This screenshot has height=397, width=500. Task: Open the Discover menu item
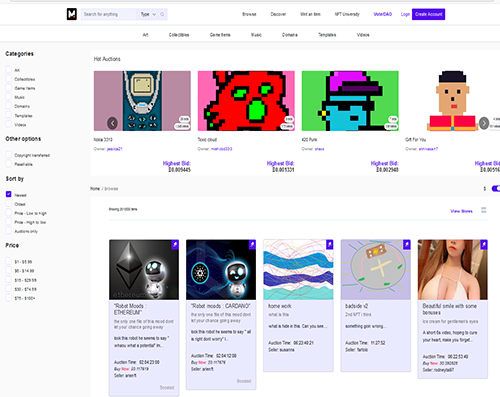(278, 14)
